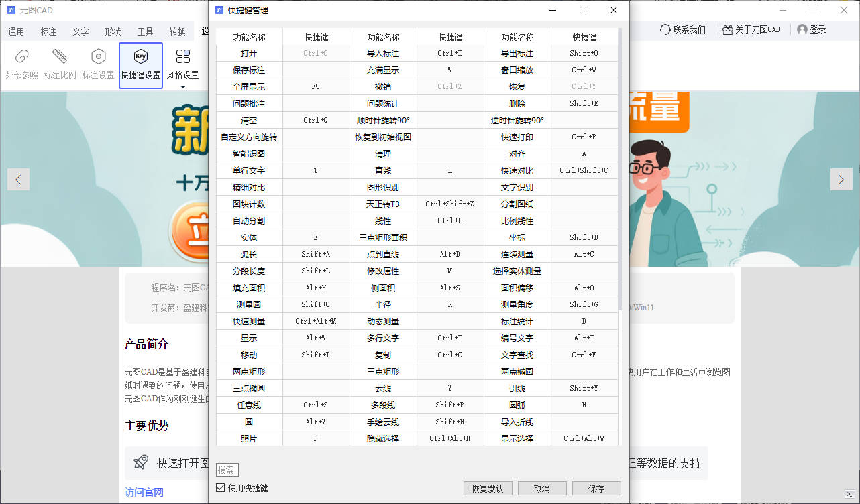This screenshot has height=504, width=860.
Task: Select Alt+D cell for 点到直线
Action: click(x=450, y=254)
